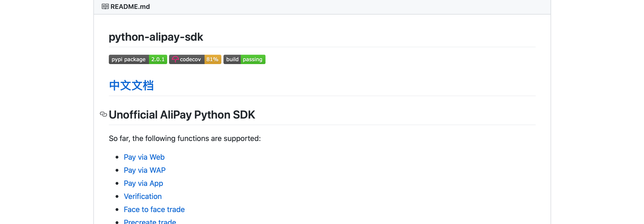Screen dimensions: 644x224
Task: Open the Pay via Web link
Action: 144,157
